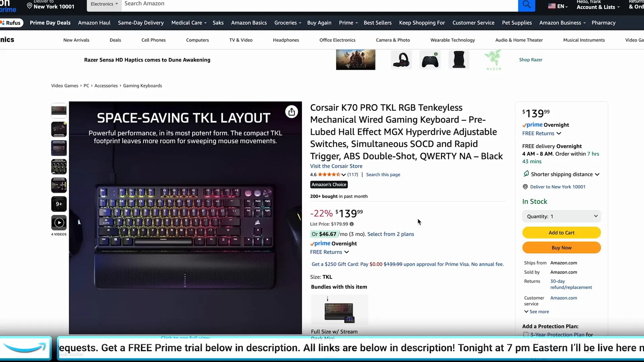
Task: Click the List Price info icon
Action: pyautogui.click(x=352, y=224)
